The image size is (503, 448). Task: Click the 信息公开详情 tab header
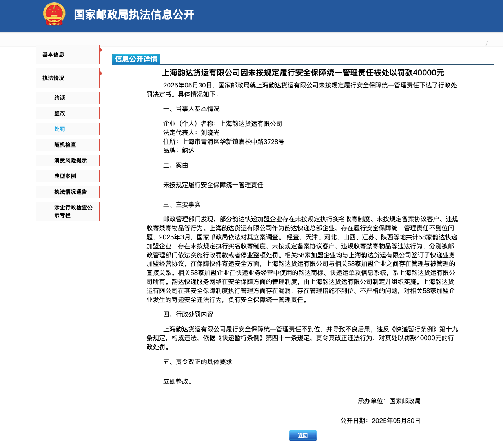[x=136, y=59]
